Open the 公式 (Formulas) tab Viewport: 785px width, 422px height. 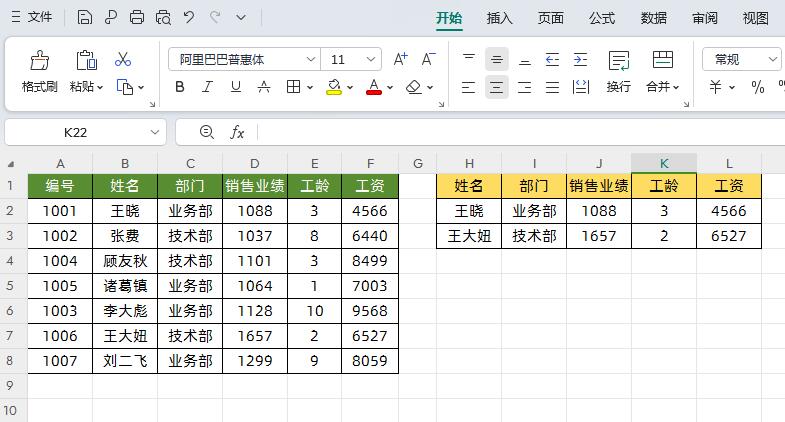(x=602, y=18)
